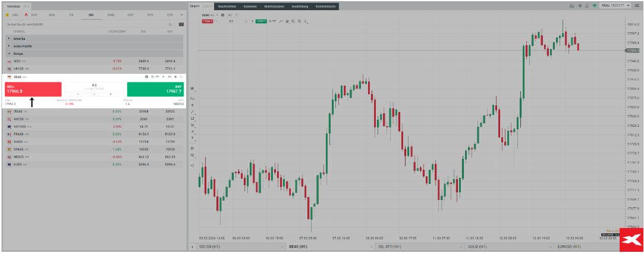This screenshot has width=644, height=253.
Task: Select the IND indices tab
Action: click(91, 15)
